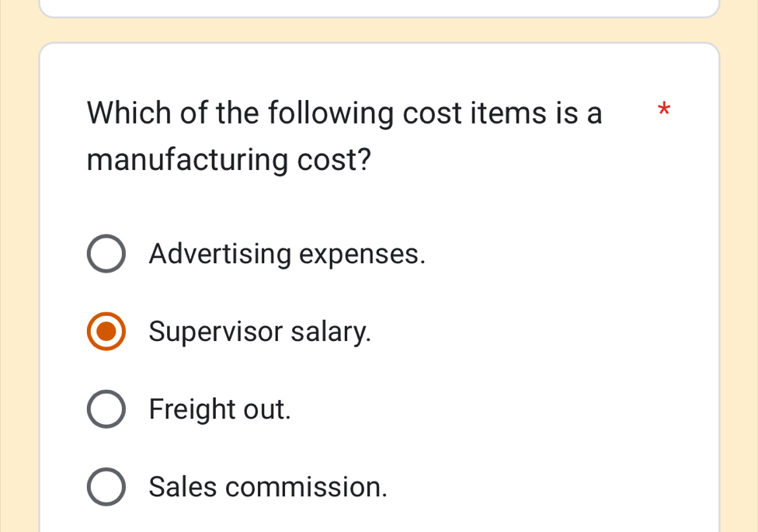Click the "Advertising expenses." option label
The width and height of the screenshot is (758, 532).
tap(287, 254)
